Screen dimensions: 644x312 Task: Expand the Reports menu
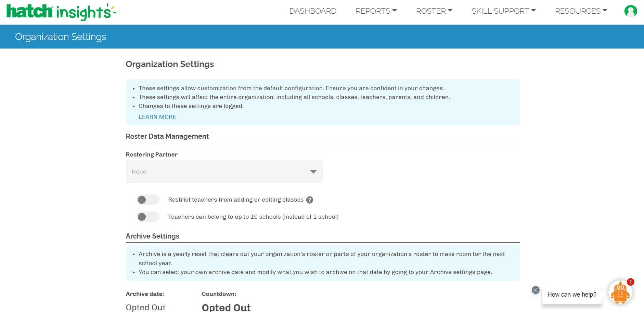point(376,11)
